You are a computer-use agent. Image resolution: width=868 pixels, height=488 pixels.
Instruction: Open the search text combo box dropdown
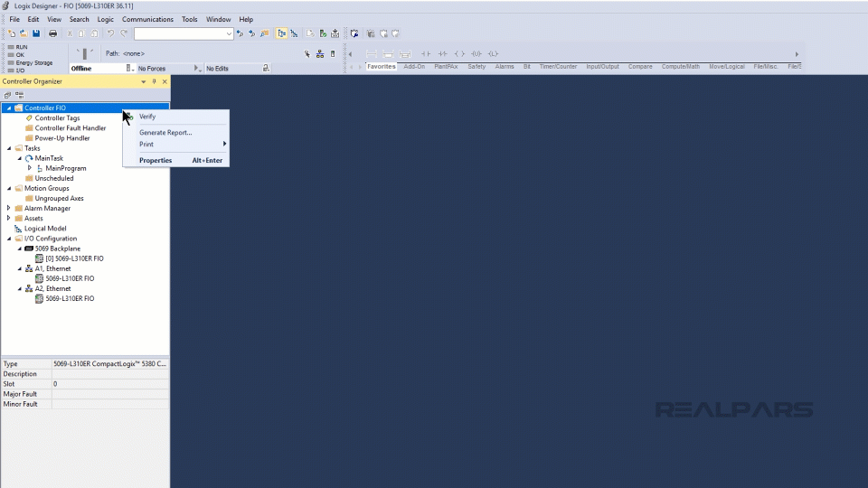point(229,33)
